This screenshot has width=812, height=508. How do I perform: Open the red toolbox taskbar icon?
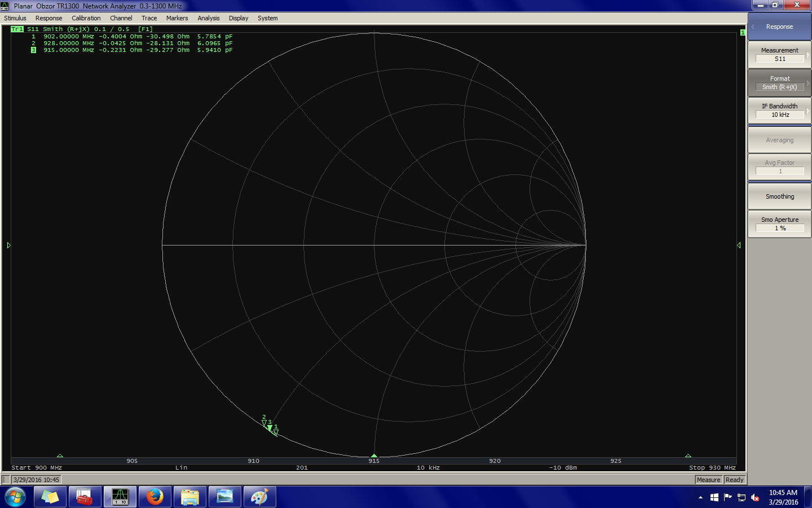pyautogui.click(x=85, y=497)
